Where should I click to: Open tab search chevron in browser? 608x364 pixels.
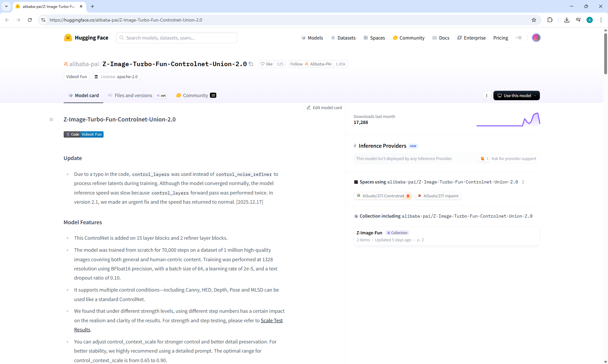tap(6, 6)
